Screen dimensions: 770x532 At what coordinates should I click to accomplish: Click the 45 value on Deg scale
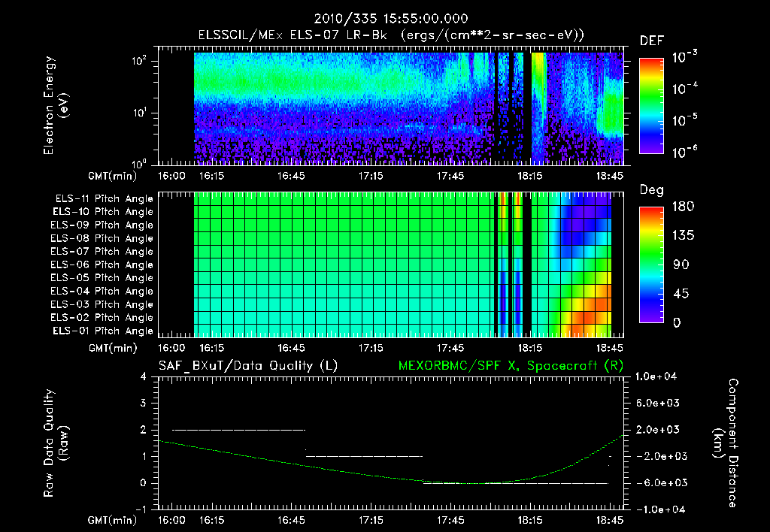[681, 294]
